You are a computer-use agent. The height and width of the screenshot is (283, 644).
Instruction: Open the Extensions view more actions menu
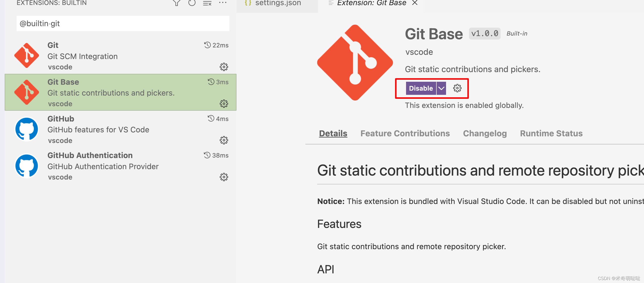222,3
